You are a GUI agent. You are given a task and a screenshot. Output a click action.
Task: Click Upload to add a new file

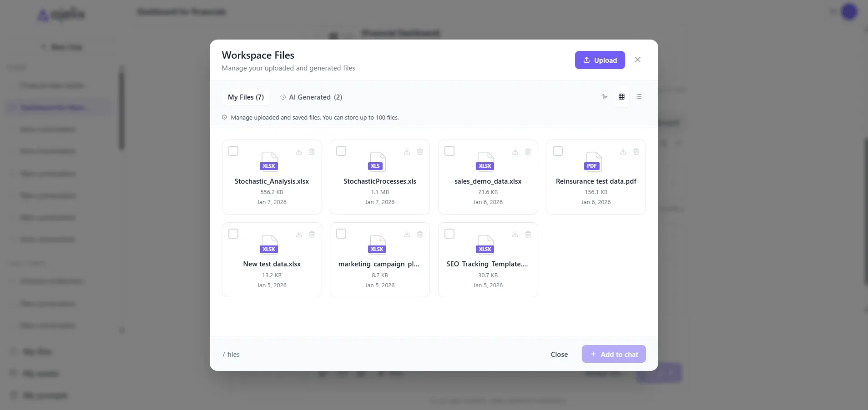tap(600, 60)
